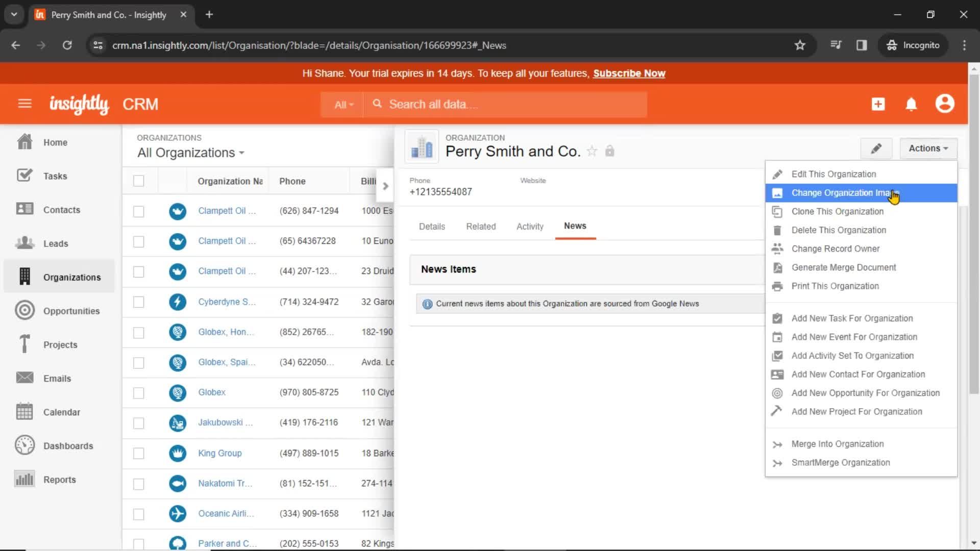Viewport: 980px width, 551px height.
Task: Reload the browser page
Action: (x=67, y=45)
